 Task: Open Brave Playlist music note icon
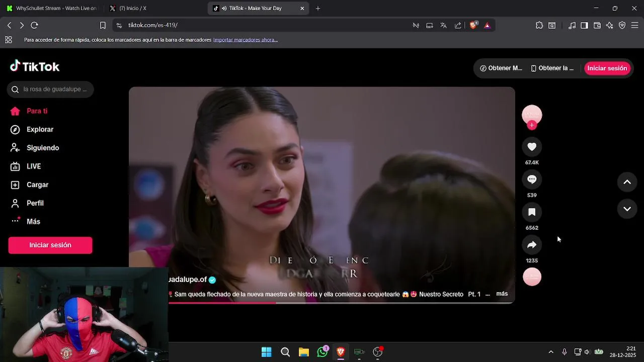coord(572,25)
